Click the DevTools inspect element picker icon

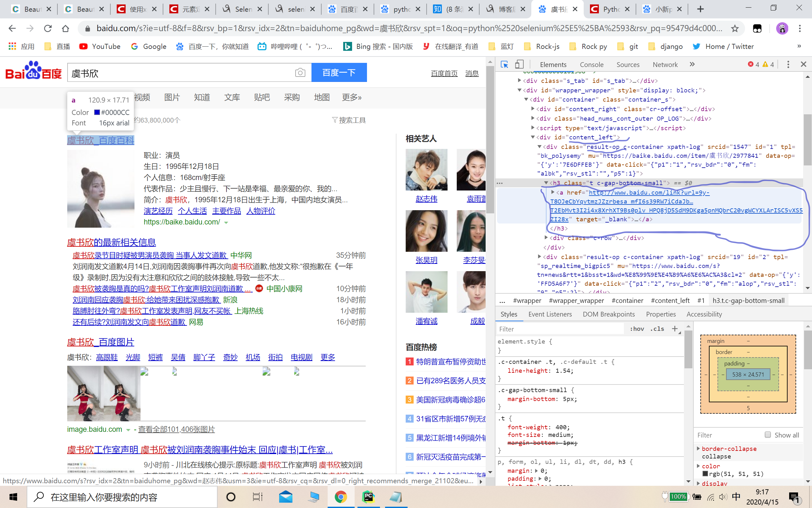click(504, 64)
